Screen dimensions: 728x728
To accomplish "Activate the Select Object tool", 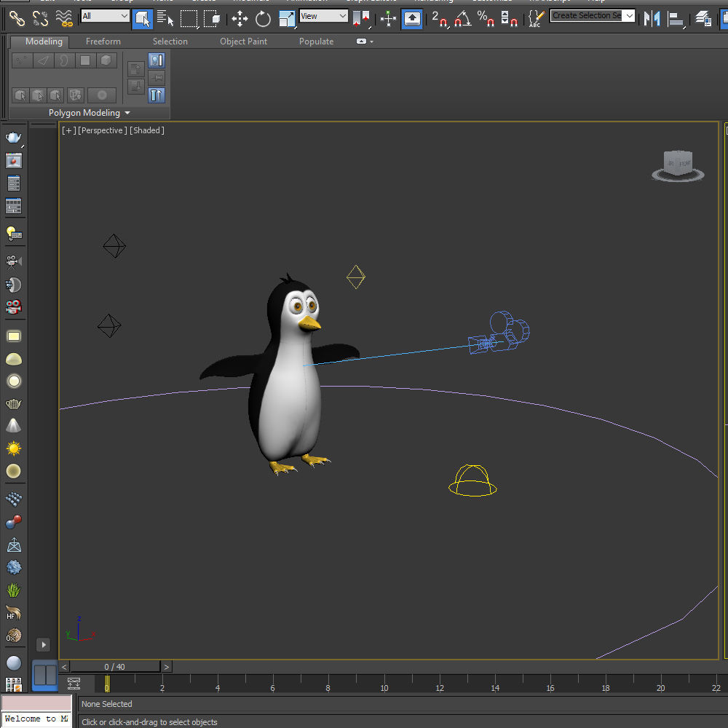I will pos(143,19).
